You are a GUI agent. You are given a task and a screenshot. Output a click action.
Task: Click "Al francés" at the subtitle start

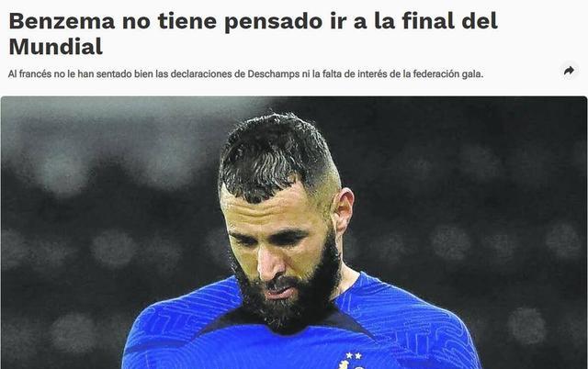click(x=29, y=73)
